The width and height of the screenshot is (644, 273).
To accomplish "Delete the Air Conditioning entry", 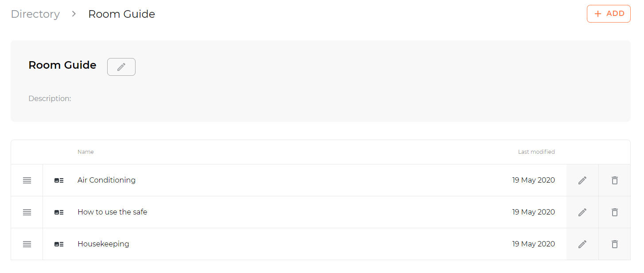I will click(x=614, y=180).
